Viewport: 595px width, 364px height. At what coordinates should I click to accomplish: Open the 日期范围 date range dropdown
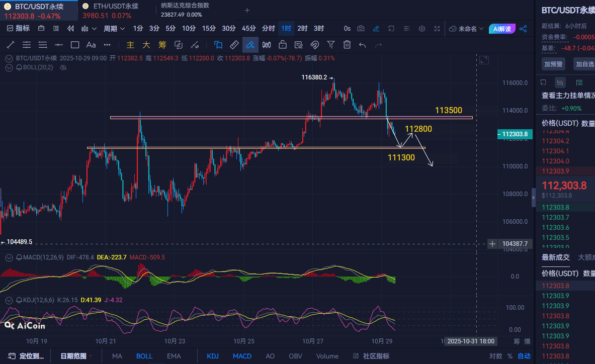pyautogui.click(x=77, y=356)
